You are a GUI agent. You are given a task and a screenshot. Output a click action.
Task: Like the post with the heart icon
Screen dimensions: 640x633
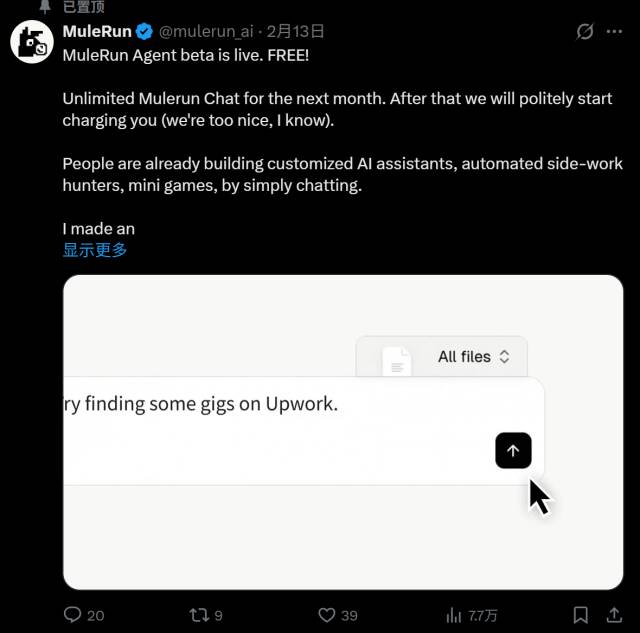click(326, 614)
